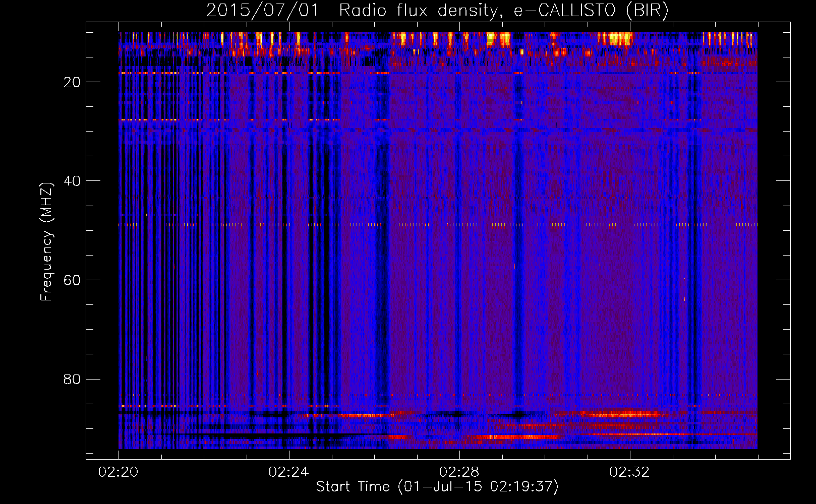The width and height of the screenshot is (816, 504).
Task: Click the 20 MHz frequency tick label
Action: click(72, 82)
